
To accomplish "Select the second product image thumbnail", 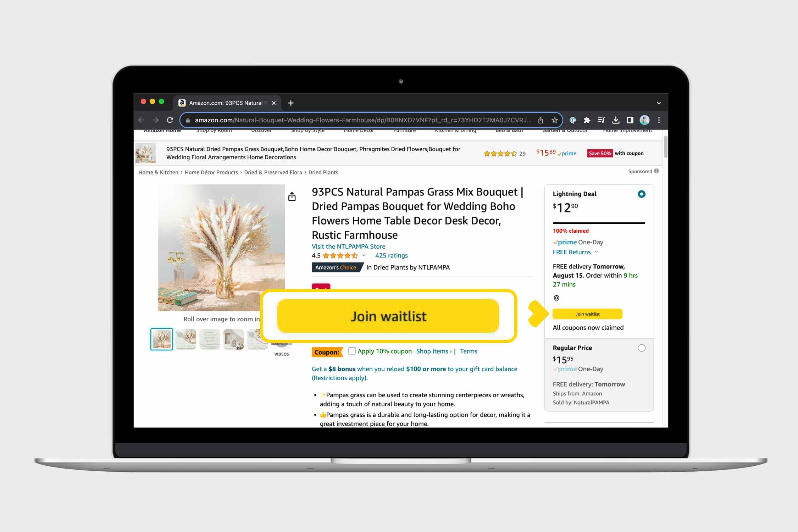I will pos(186,339).
